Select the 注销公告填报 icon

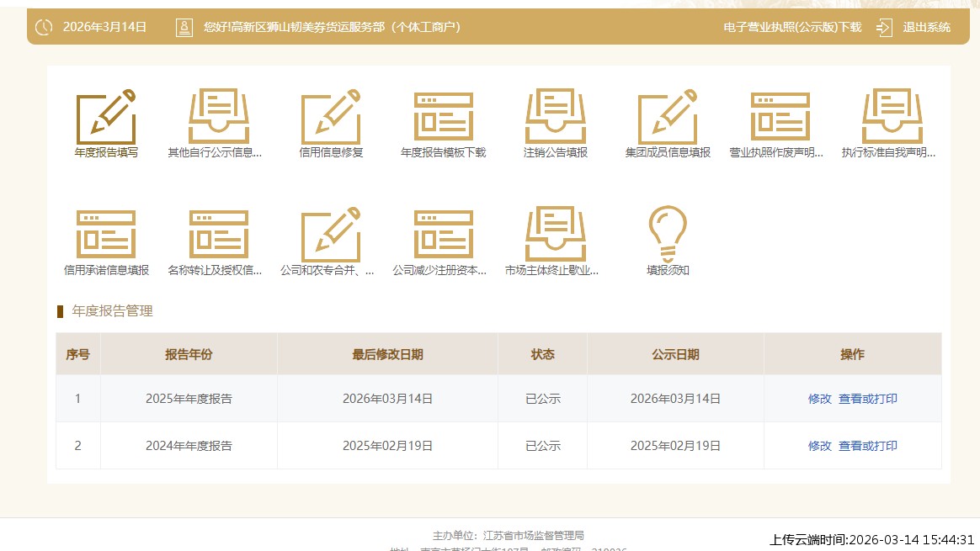pos(555,117)
